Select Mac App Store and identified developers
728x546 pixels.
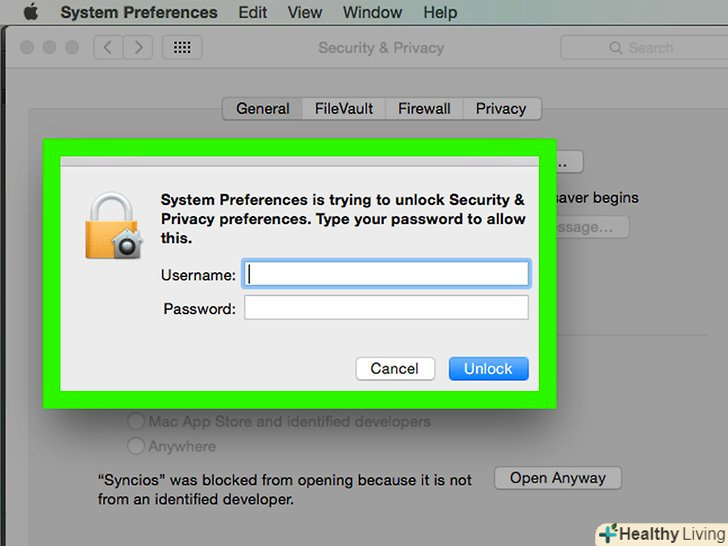pyautogui.click(x=137, y=422)
